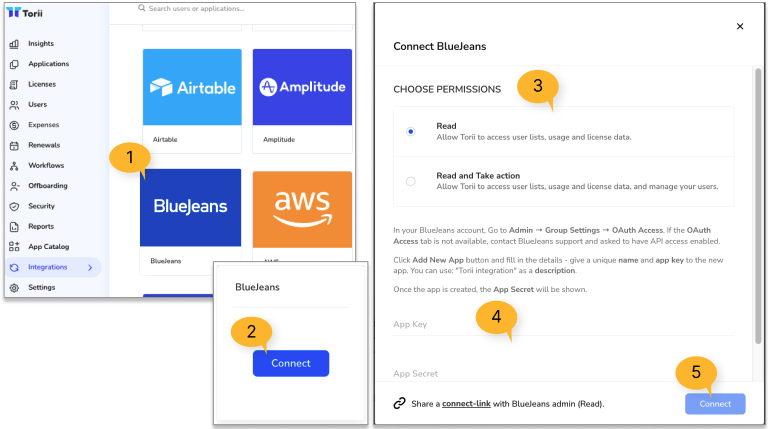Click the Security shield icon

[x=14, y=207]
